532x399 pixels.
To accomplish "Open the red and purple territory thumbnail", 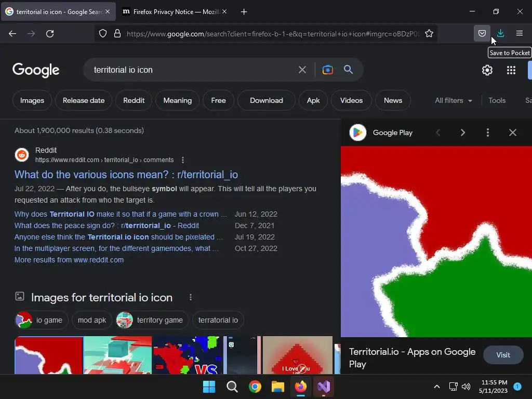I will (x=49, y=355).
